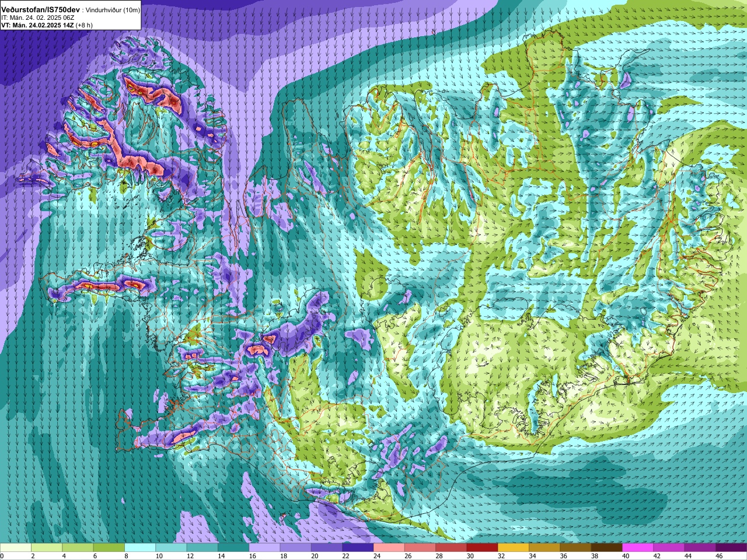Select the legend swatch between 4 and 6
The height and width of the screenshot is (560, 747).
click(78, 548)
